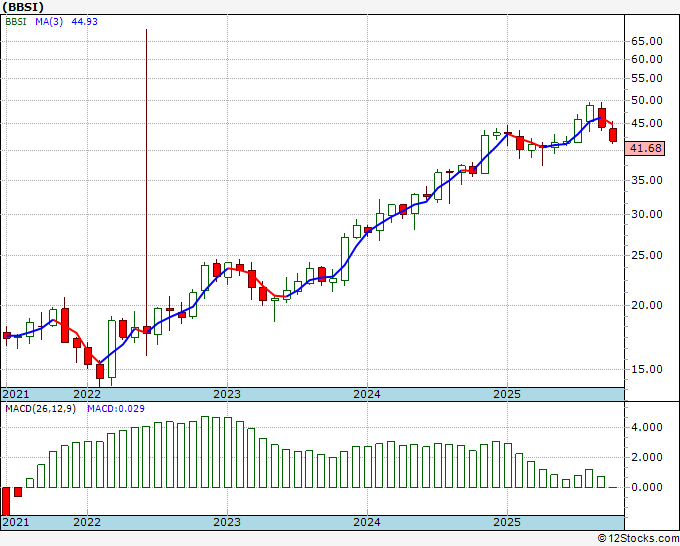The width and height of the screenshot is (680, 546).
Task: Click 2023 on the price chart time axis
Action: tap(227, 394)
